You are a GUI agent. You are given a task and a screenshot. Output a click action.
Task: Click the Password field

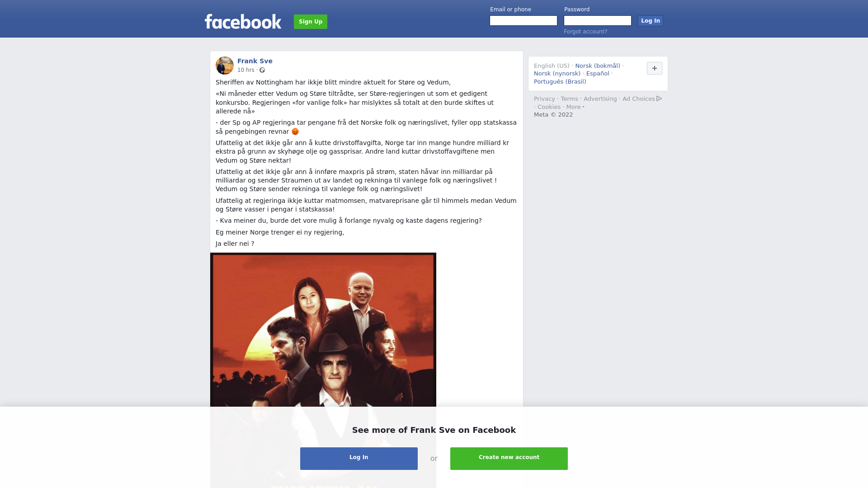(598, 21)
